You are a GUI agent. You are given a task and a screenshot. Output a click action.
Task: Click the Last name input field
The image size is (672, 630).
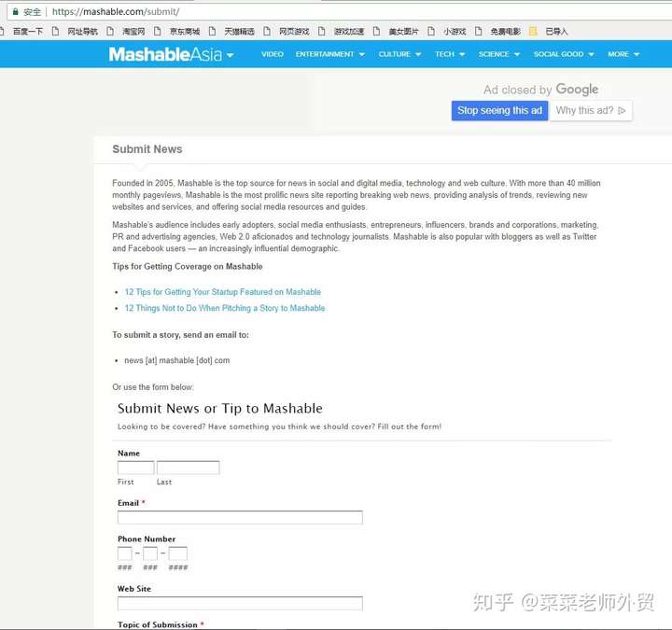pyautogui.click(x=189, y=468)
